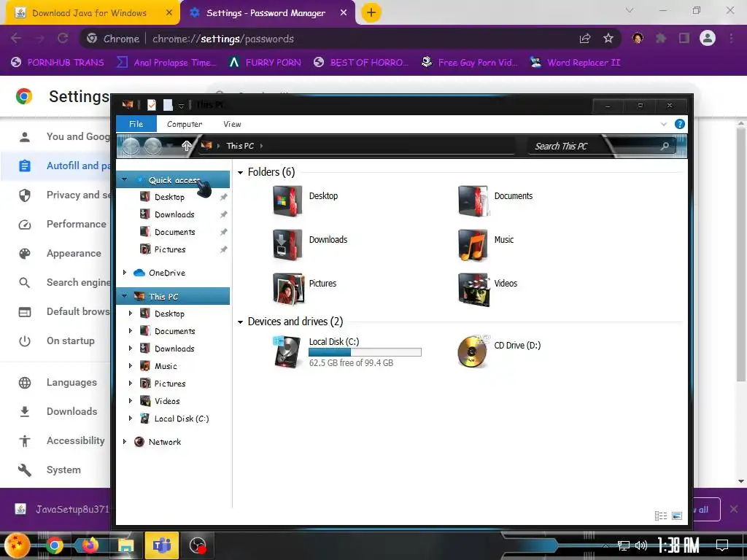The image size is (747, 560).
Task: Click the Search This PC field
Action: click(x=601, y=146)
